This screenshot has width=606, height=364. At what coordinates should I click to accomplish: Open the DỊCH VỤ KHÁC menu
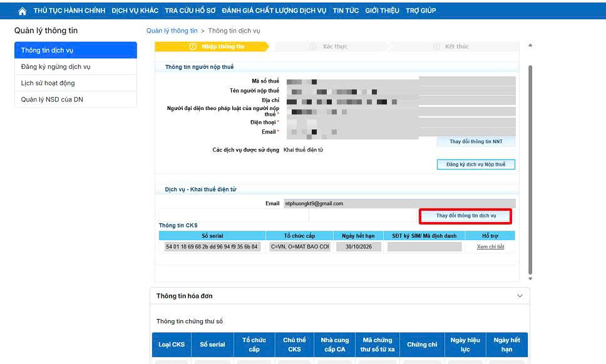[x=135, y=11]
